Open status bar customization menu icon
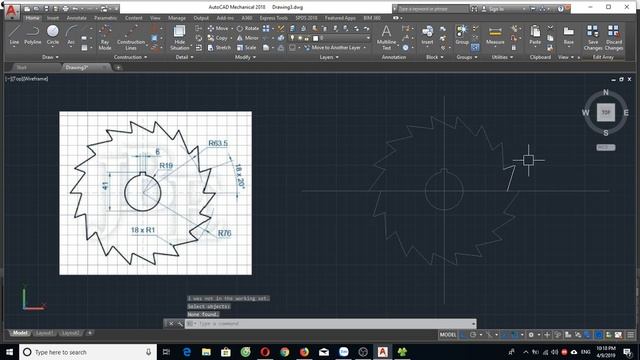The width and height of the screenshot is (640, 360). (x=631, y=335)
